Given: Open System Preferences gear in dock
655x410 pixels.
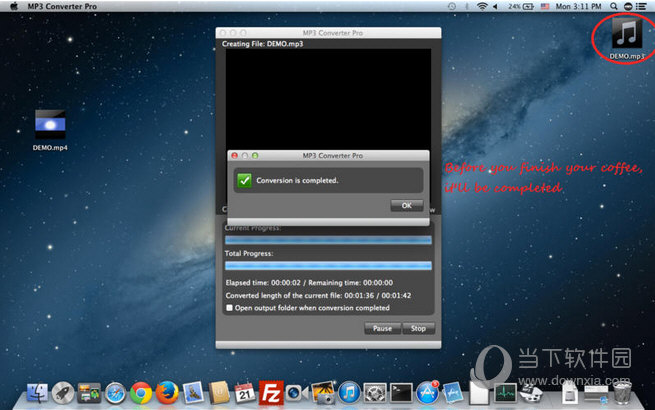Looking at the screenshot, I should [x=375, y=393].
